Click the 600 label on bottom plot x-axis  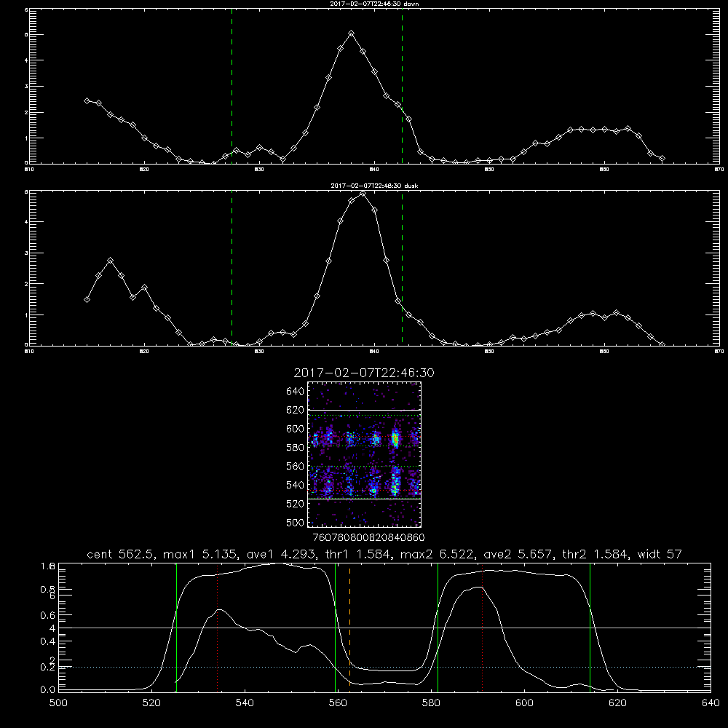524,703
